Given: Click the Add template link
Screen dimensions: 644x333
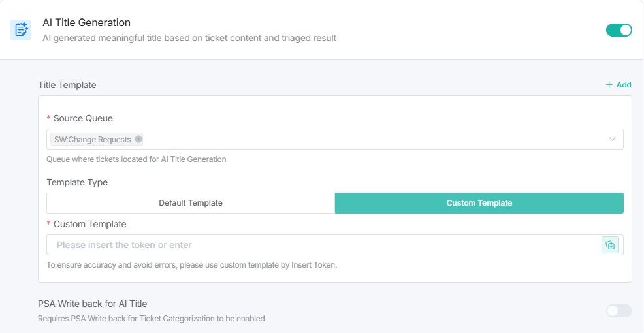Looking at the screenshot, I should tap(623, 85).
